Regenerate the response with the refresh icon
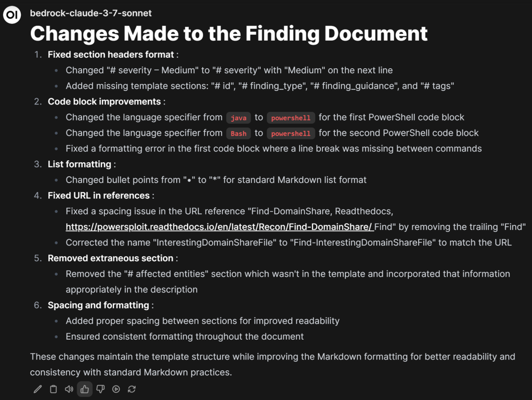 [132, 389]
